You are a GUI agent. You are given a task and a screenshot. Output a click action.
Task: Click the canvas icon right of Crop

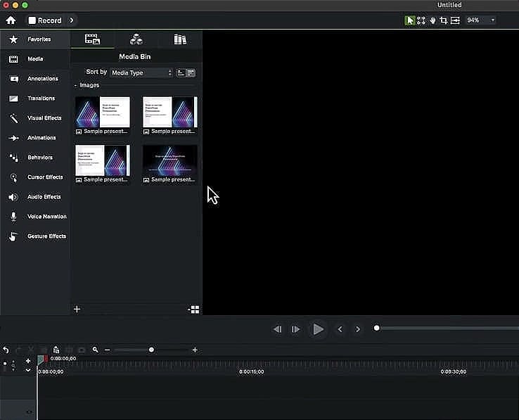point(455,20)
